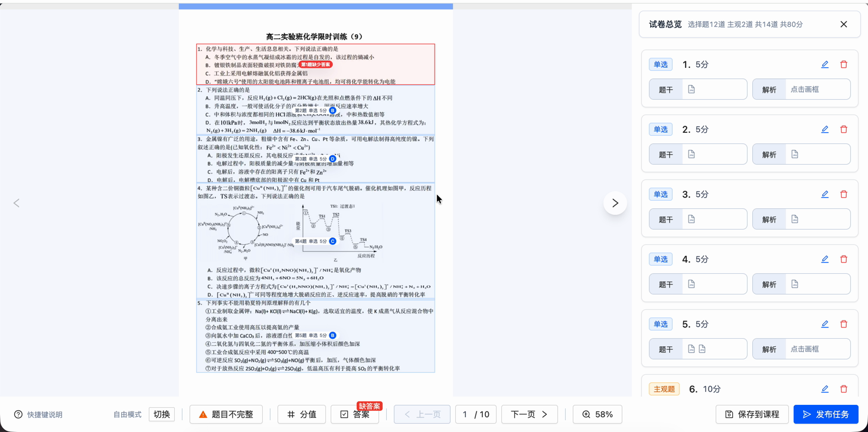Delete question 4 using the trash icon
Screen dimensions: 868x432
point(844,259)
